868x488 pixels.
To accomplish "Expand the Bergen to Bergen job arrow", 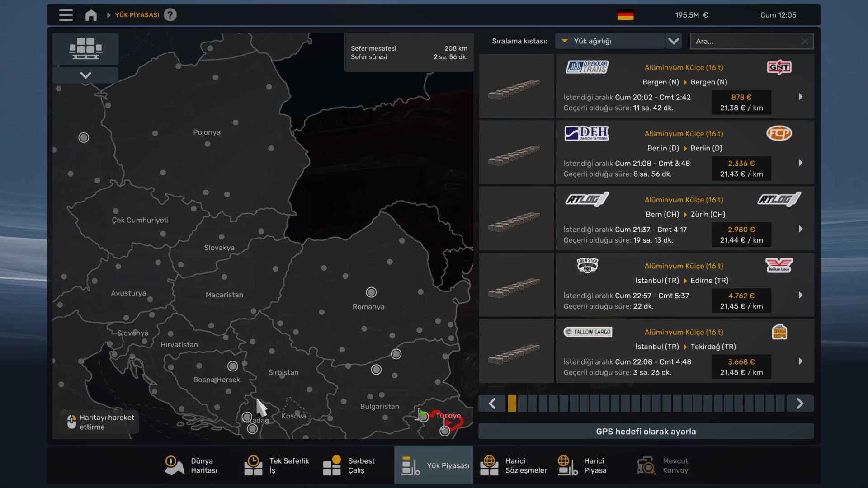I will point(800,97).
